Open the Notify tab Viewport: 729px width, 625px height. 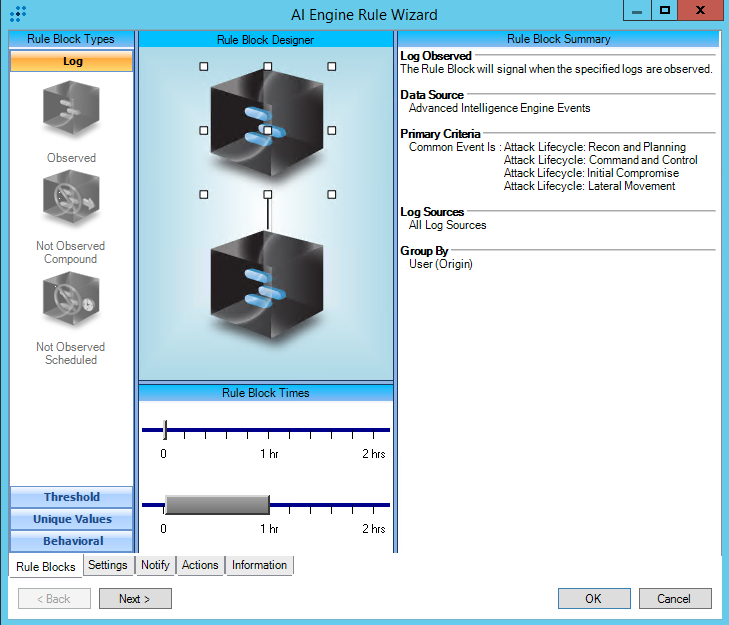pos(155,565)
